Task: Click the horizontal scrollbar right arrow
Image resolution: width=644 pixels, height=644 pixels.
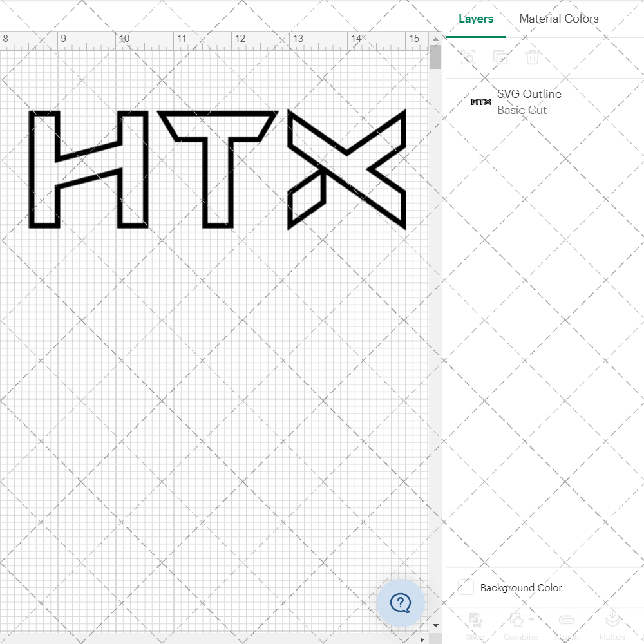Action: click(422, 639)
